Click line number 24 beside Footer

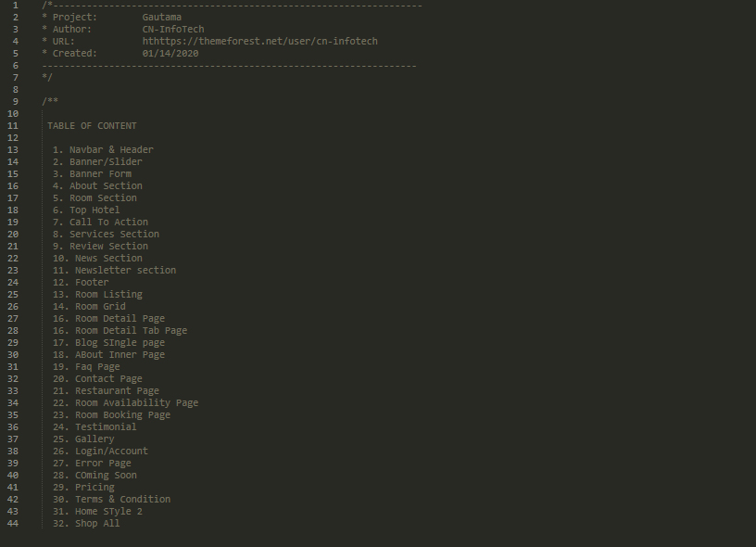13,283
